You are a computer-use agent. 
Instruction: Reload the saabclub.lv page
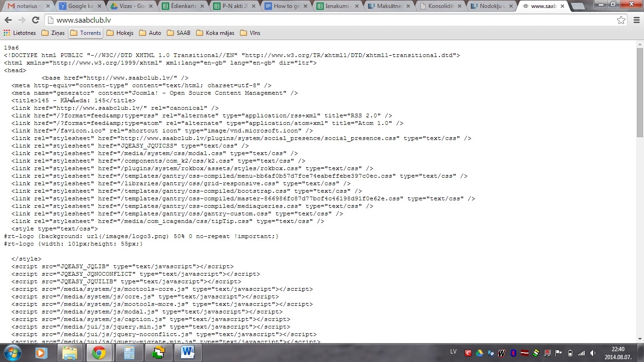click(35, 20)
